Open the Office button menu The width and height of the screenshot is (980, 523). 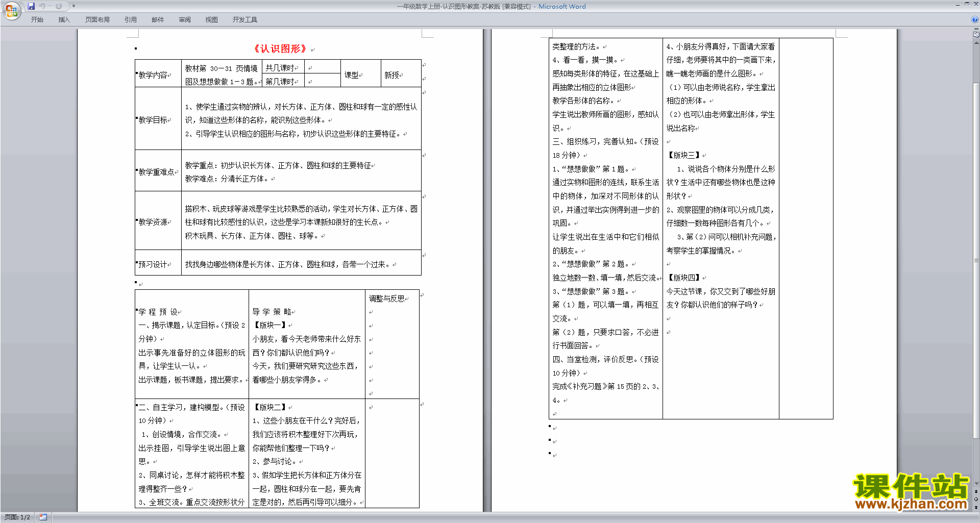pyautogui.click(x=11, y=11)
